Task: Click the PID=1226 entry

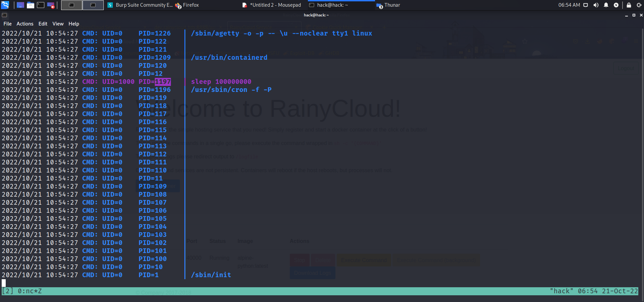Action: pos(154,33)
